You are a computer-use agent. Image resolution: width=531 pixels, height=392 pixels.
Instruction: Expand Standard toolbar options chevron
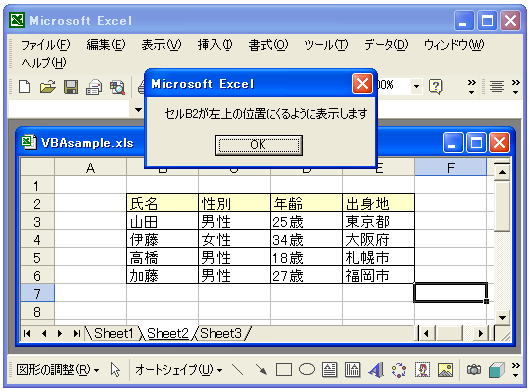pyautogui.click(x=471, y=86)
